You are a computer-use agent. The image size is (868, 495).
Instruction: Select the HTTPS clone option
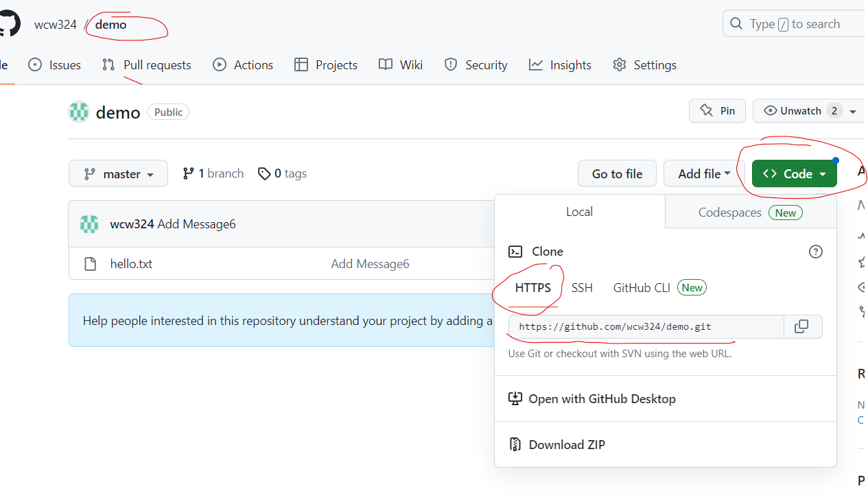pyautogui.click(x=533, y=287)
